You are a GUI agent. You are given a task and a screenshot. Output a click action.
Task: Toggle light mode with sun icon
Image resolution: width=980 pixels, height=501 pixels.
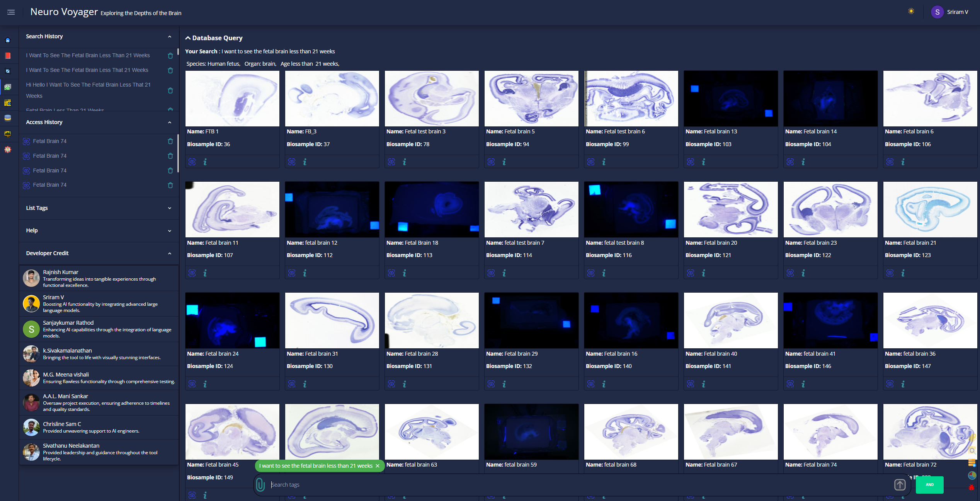911,12
